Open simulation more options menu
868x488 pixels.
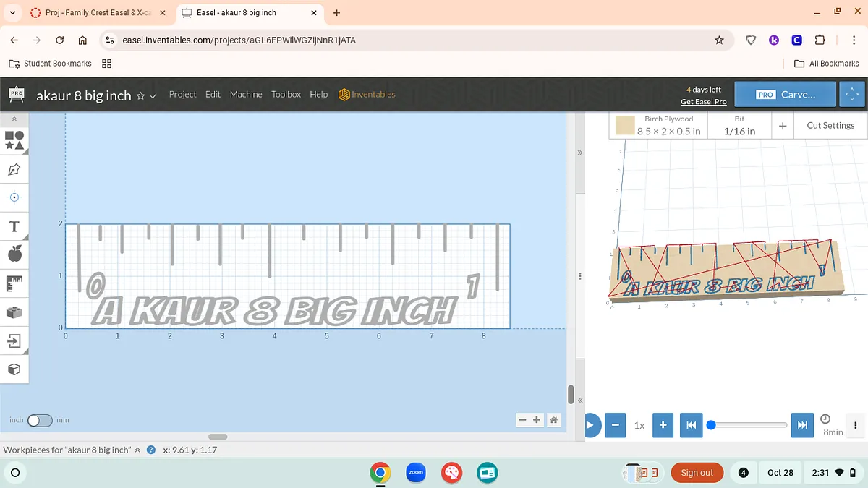(856, 425)
